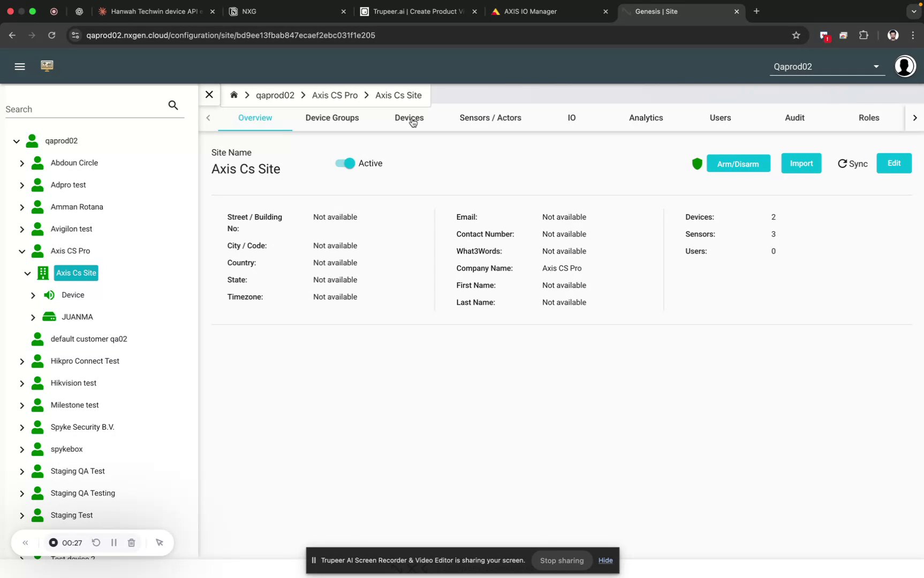
Task: Click Stop sharing in the screen share banner
Action: pyautogui.click(x=561, y=560)
